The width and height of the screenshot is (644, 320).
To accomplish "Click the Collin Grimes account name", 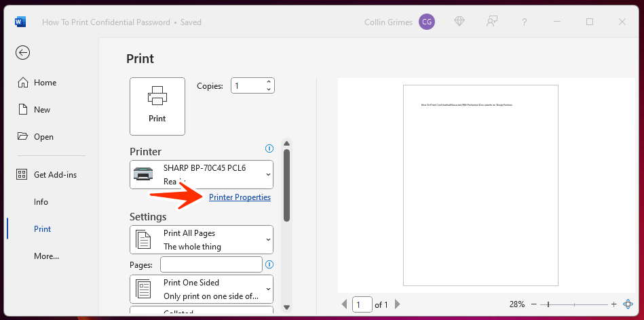I will point(389,22).
